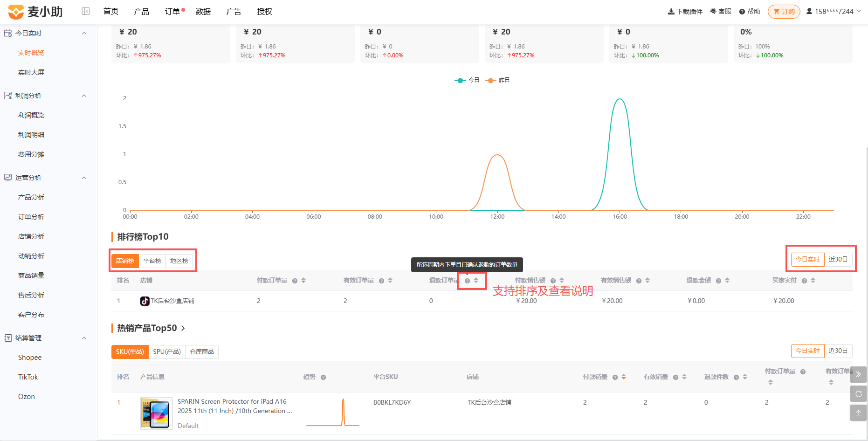Image resolution: width=868 pixels, height=441 pixels.
Task: Switch ranking range to 近30日
Action: tap(838, 259)
